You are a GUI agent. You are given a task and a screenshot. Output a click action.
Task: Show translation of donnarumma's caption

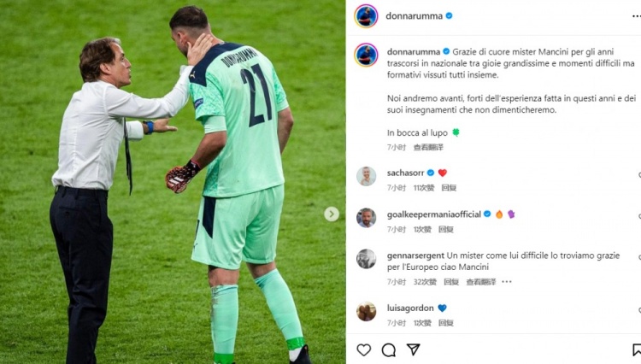click(x=428, y=147)
